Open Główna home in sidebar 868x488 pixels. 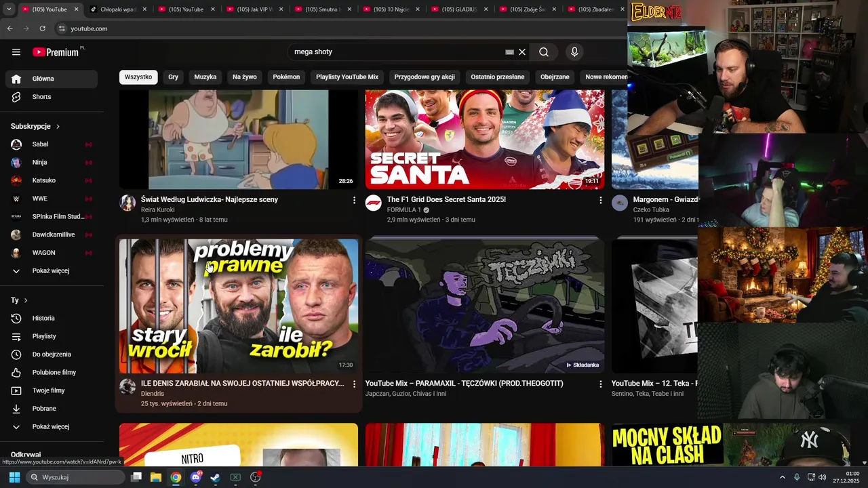pyautogui.click(x=52, y=79)
